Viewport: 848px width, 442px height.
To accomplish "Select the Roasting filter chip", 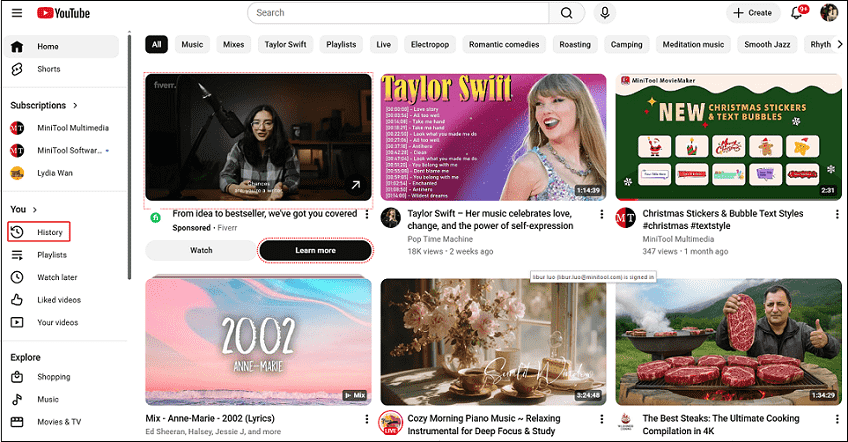I will (x=575, y=44).
